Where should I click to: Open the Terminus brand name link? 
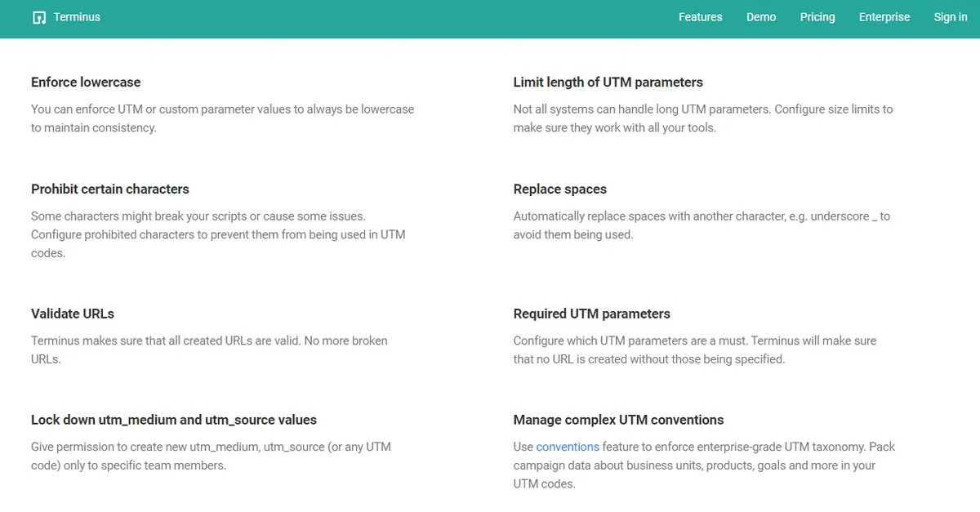[x=77, y=17]
